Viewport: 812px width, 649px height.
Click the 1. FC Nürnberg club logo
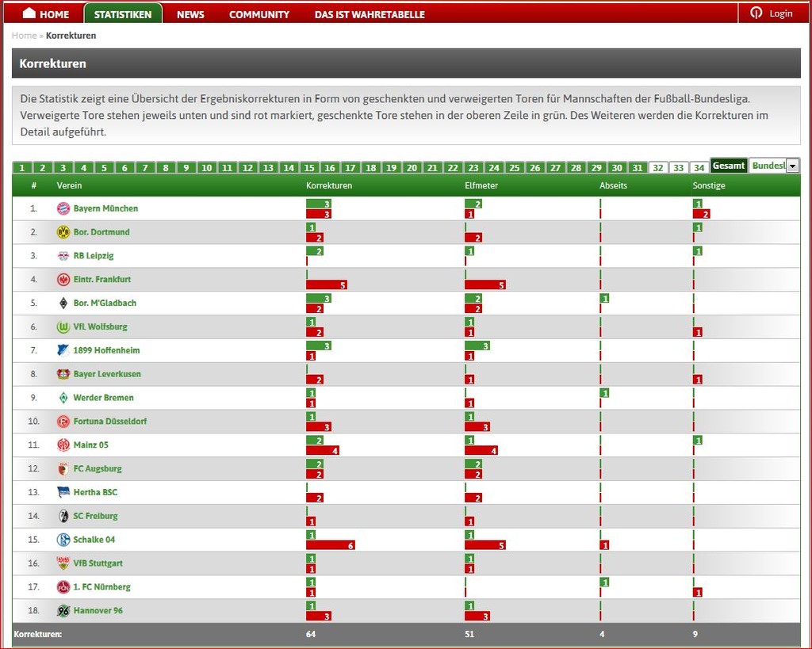coord(63,587)
